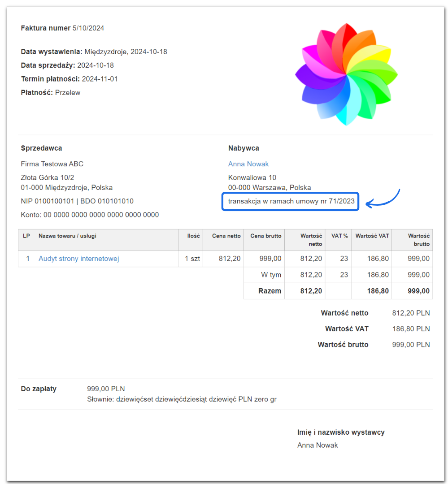Click the seller name Firma Testowa ABC
This screenshot has width=448, height=484.
[52, 164]
